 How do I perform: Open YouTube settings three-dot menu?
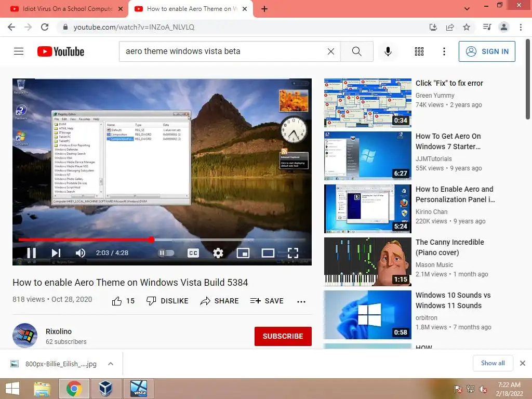coord(444,51)
